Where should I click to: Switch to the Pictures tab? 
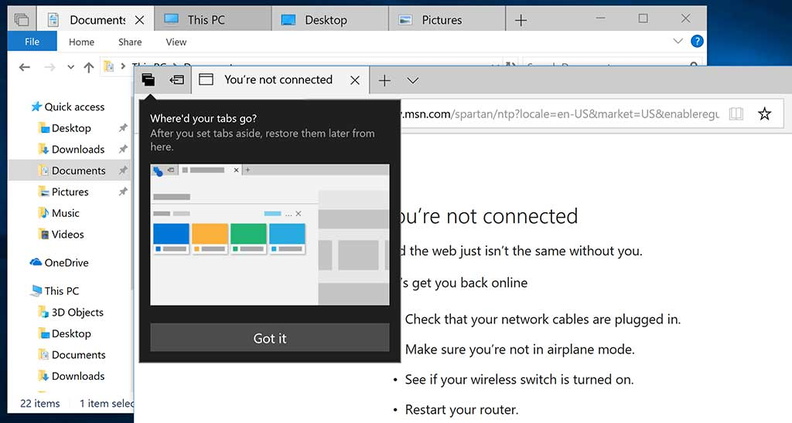447,20
